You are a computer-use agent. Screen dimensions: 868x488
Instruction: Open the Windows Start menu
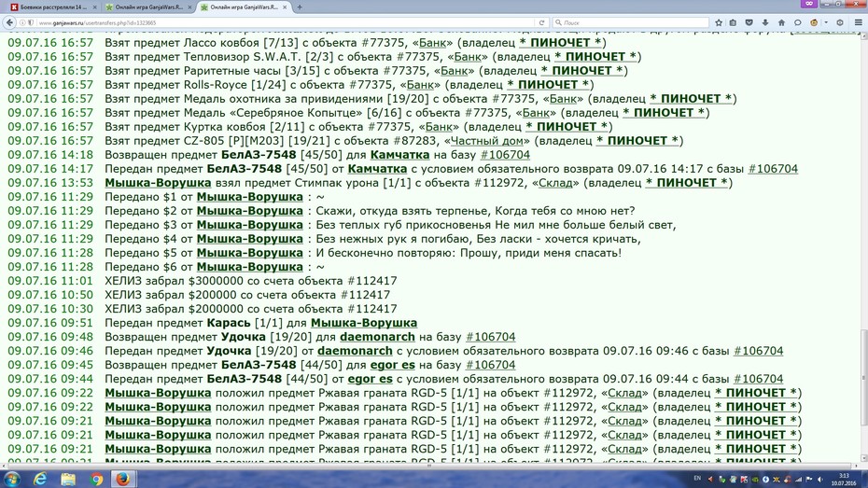12,479
